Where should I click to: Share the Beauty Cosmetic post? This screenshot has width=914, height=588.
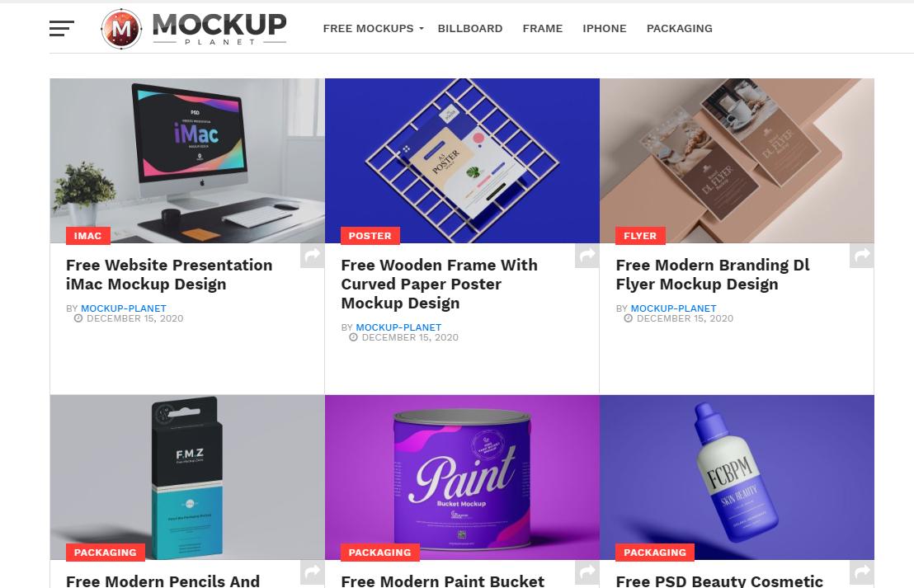pyautogui.click(x=861, y=572)
